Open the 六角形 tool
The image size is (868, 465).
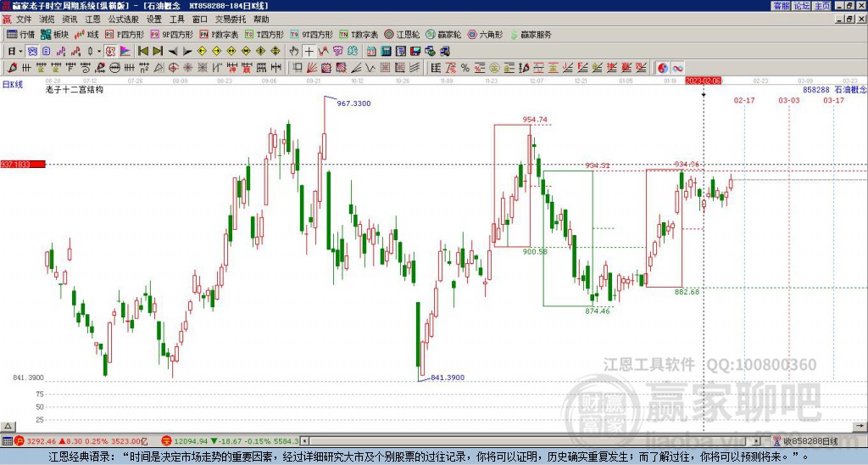coord(486,34)
